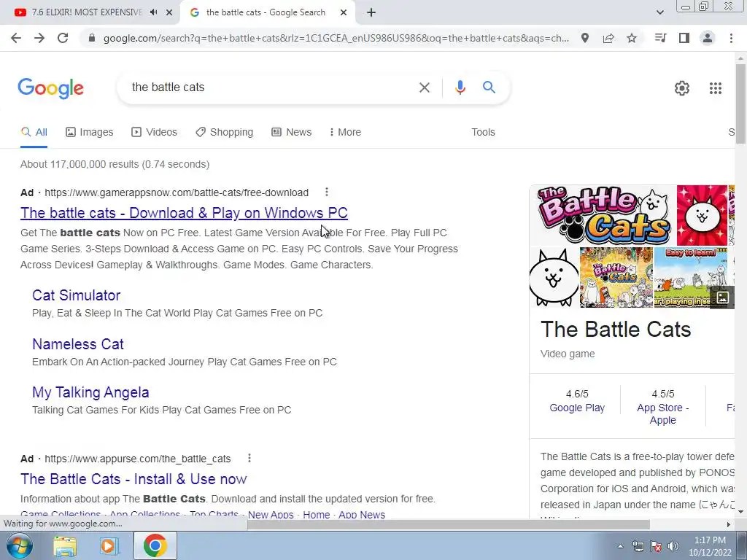This screenshot has height=560, width=747.
Task: Open red background cat image
Action: point(702,215)
